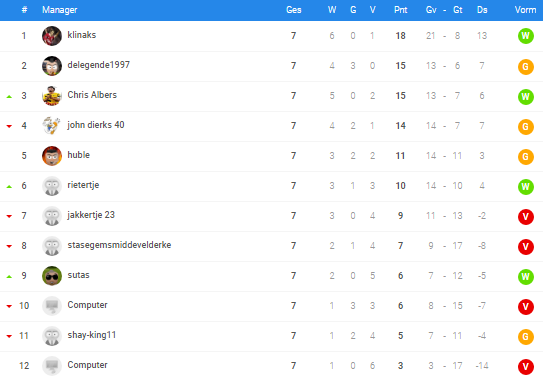This screenshot has height=381, width=544.
Task: Click the rank 10 Computer's monitor avatar
Action: (x=52, y=306)
